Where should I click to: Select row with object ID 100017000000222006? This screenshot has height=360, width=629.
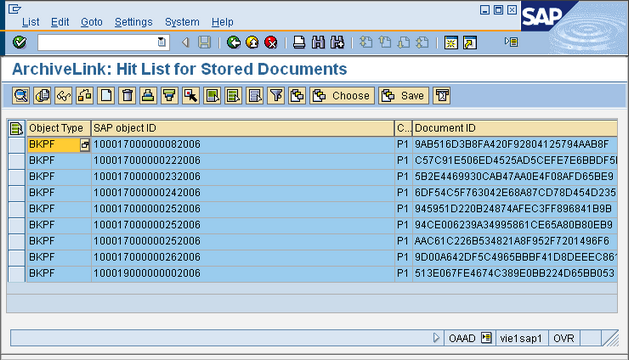(16, 161)
